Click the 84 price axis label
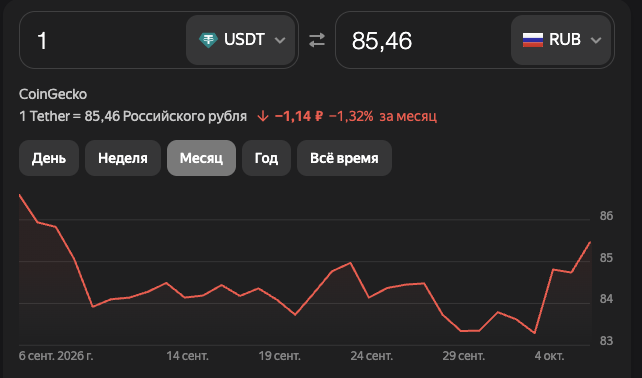The width and height of the screenshot is (642, 378). click(x=606, y=299)
